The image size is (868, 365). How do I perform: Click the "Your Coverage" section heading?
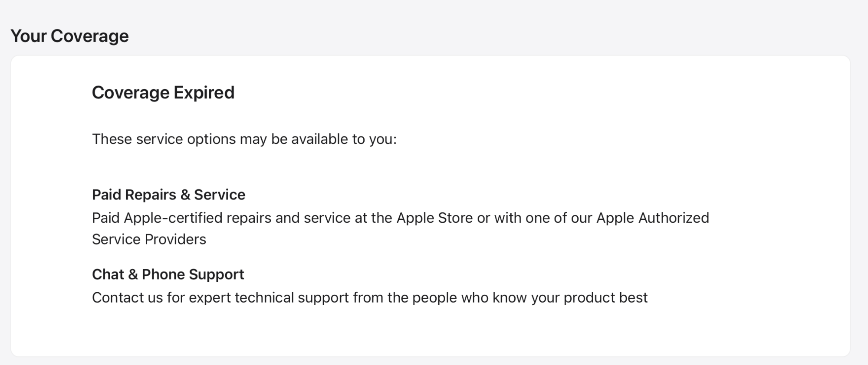point(69,36)
